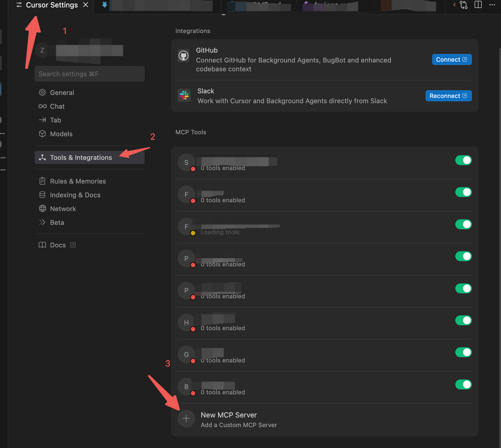Viewport: 501px width, 448px height.
Task: Click the split editor icon
Action: 478,5
